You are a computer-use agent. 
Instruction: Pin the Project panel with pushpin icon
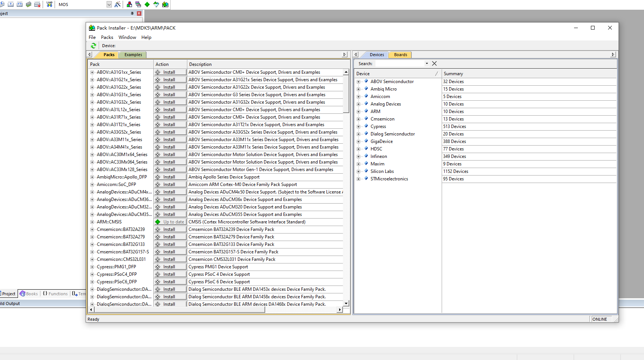tap(132, 13)
